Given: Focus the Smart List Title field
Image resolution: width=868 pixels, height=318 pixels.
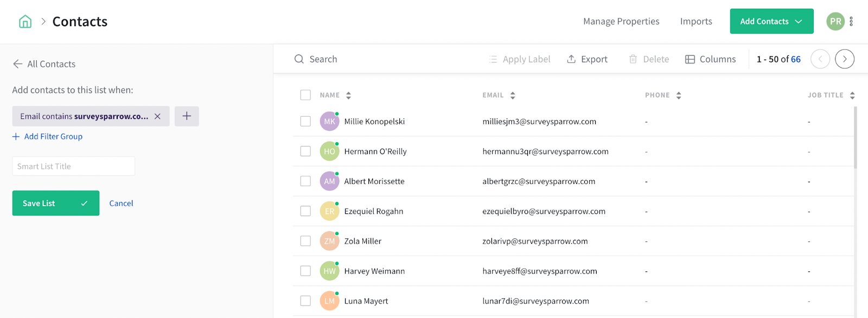Looking at the screenshot, I should point(74,166).
